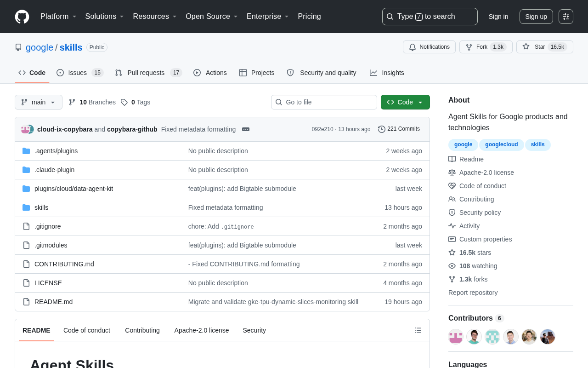Click the Go to file field
588x368 pixels.
click(324, 102)
